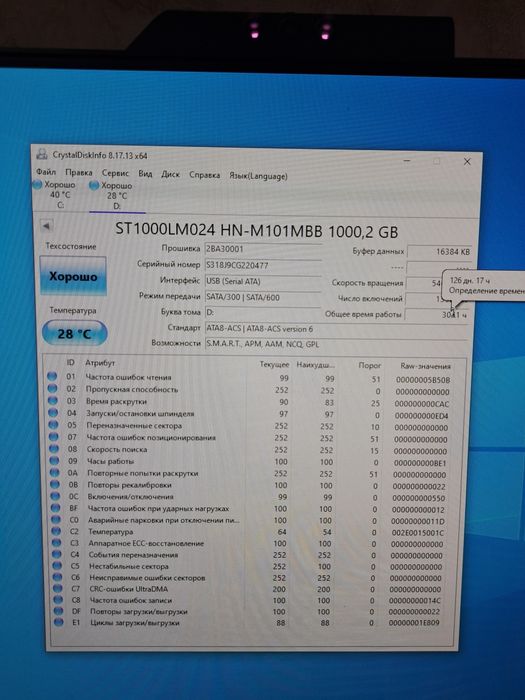Click status icon for Переназначенные сектора
525x700 pixels.
click(53, 425)
